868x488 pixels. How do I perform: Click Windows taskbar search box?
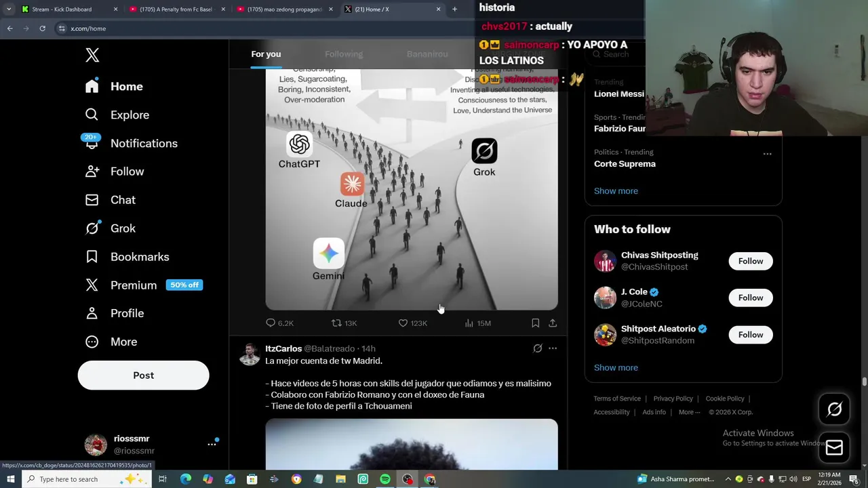point(87,479)
